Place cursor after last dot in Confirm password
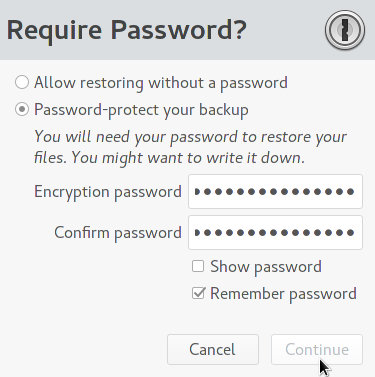 tap(355, 232)
